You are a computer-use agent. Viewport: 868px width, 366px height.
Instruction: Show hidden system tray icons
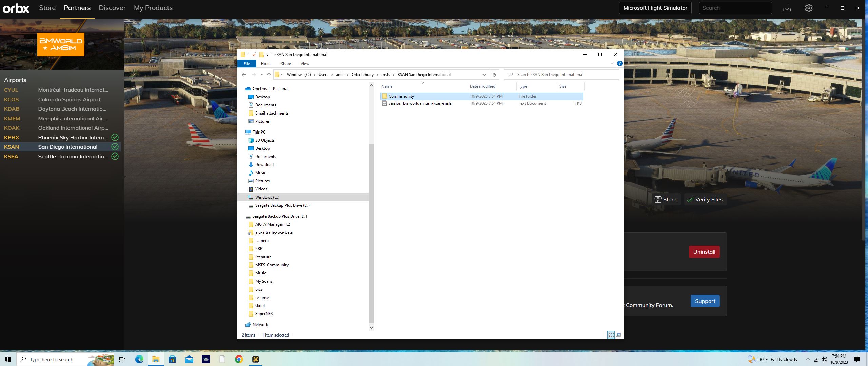click(x=808, y=359)
